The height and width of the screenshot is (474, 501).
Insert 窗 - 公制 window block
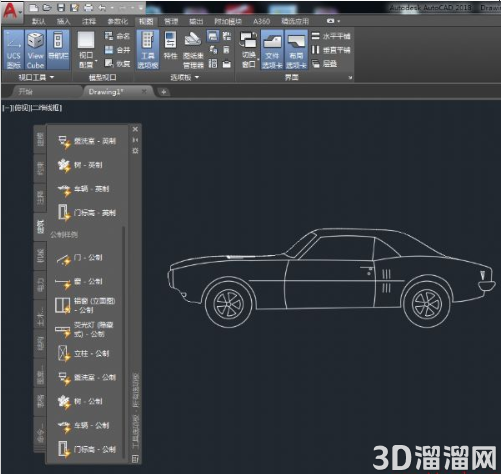pyautogui.click(x=80, y=282)
